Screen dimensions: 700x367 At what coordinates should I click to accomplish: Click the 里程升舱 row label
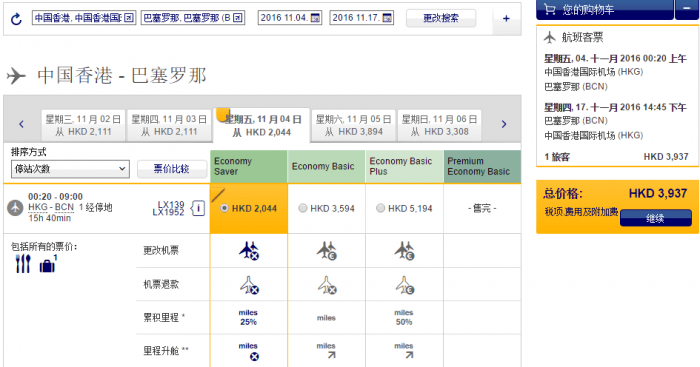(x=166, y=351)
